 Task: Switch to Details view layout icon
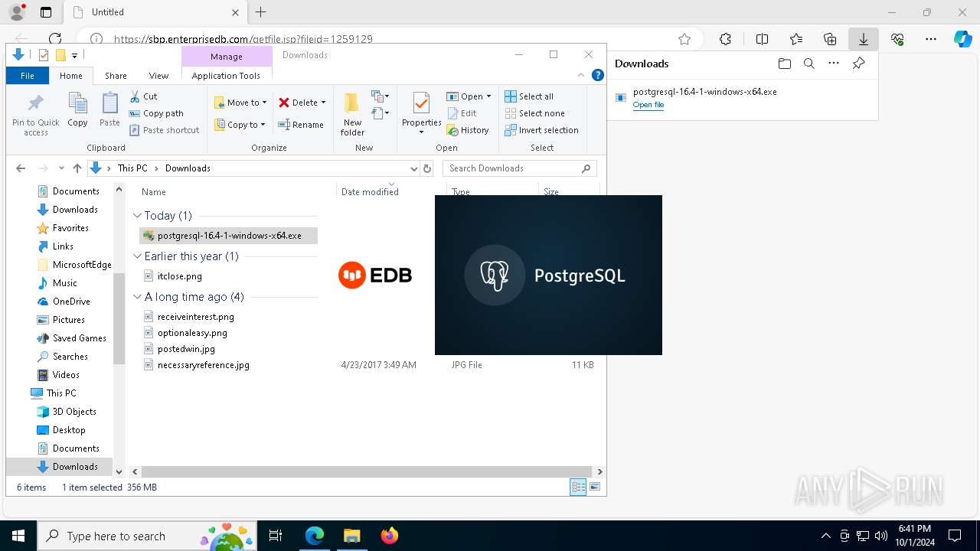coord(578,487)
